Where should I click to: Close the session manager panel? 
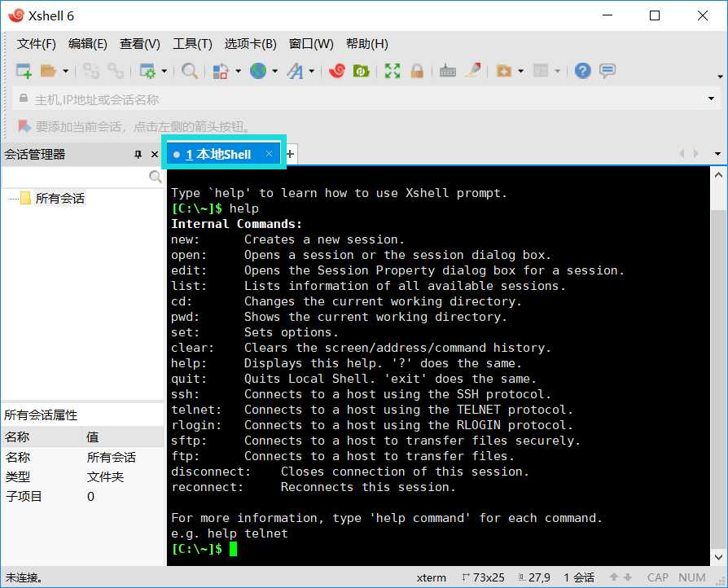click(x=155, y=154)
